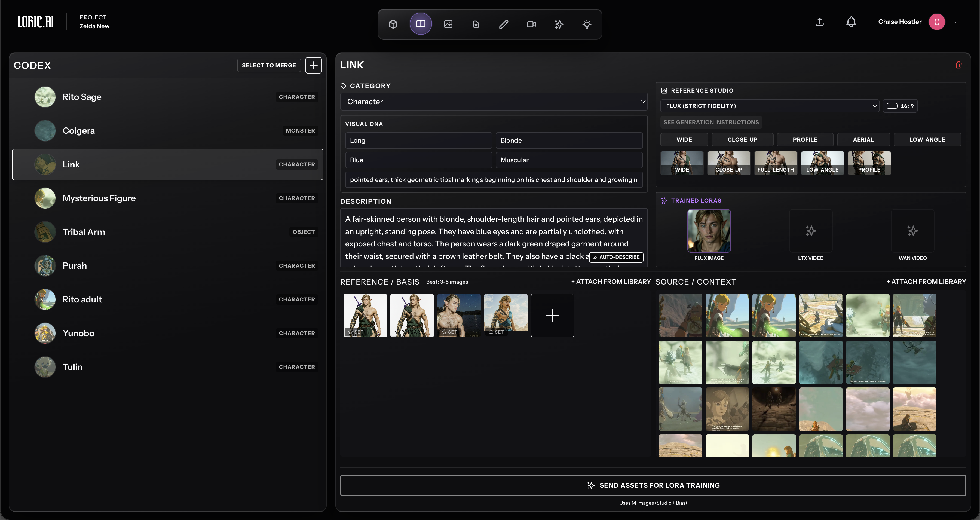Open the PRIMARY reference image thumbnail
980x520 pixels.
point(412,315)
